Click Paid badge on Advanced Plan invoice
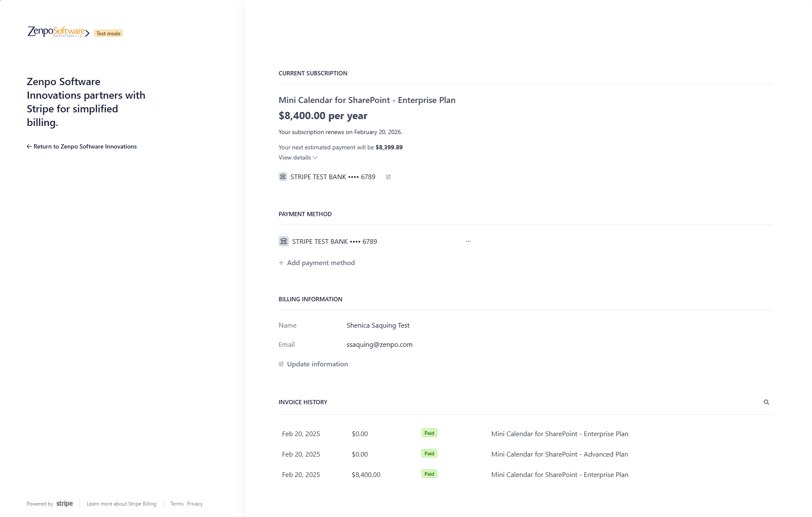The width and height of the screenshot is (812, 517). pos(429,454)
